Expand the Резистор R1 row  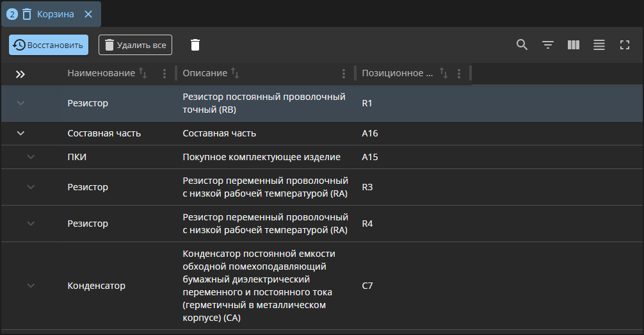coord(20,103)
